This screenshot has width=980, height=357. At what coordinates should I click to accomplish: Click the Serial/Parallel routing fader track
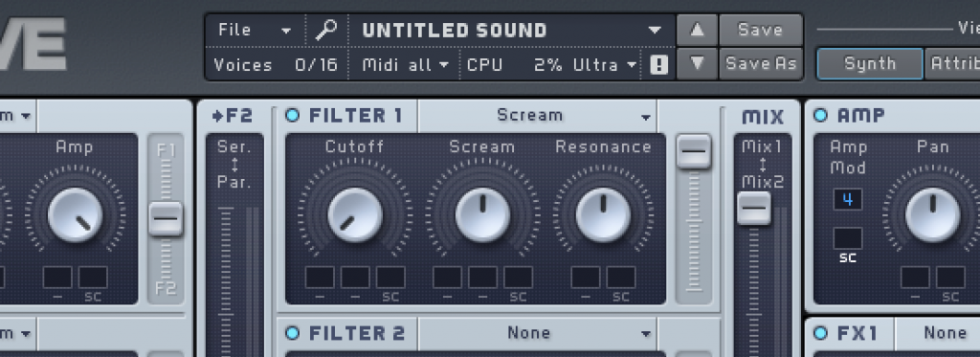coord(226,281)
